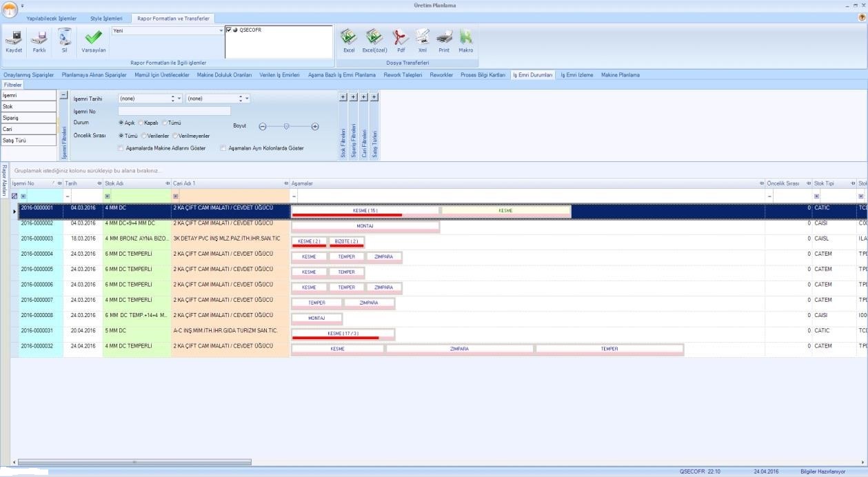
Task: Export to PDF using the Pdf icon
Action: (401, 38)
